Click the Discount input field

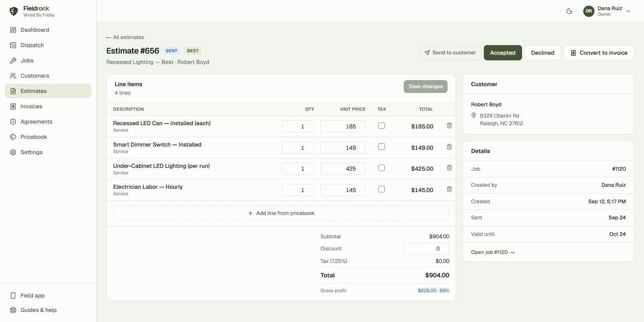coord(427,249)
